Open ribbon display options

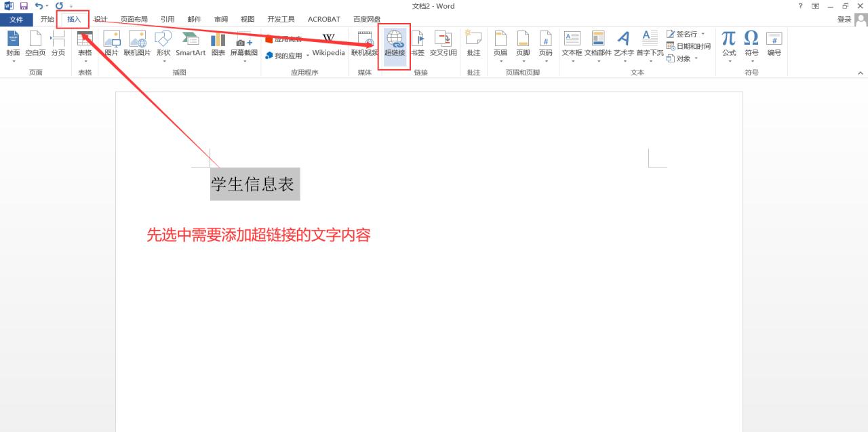[x=815, y=6]
